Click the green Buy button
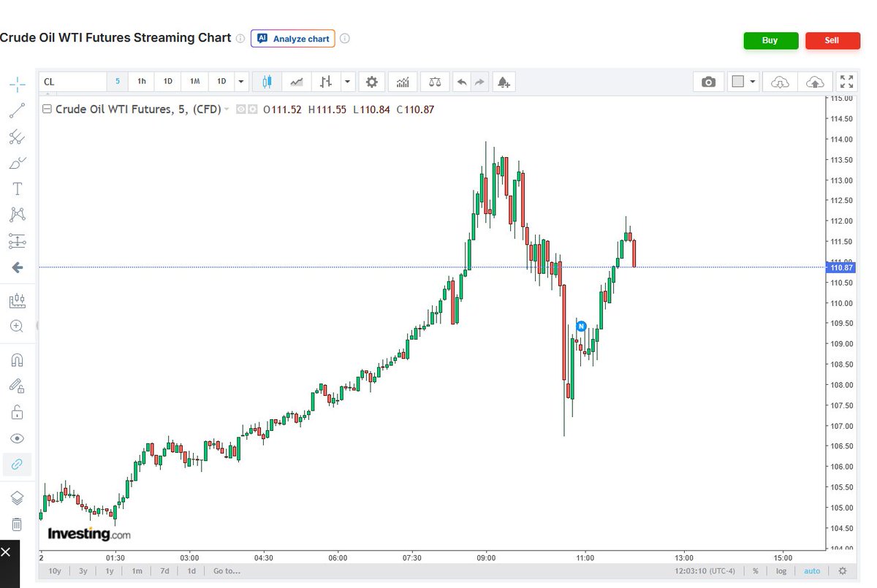877x588 pixels. coord(770,41)
